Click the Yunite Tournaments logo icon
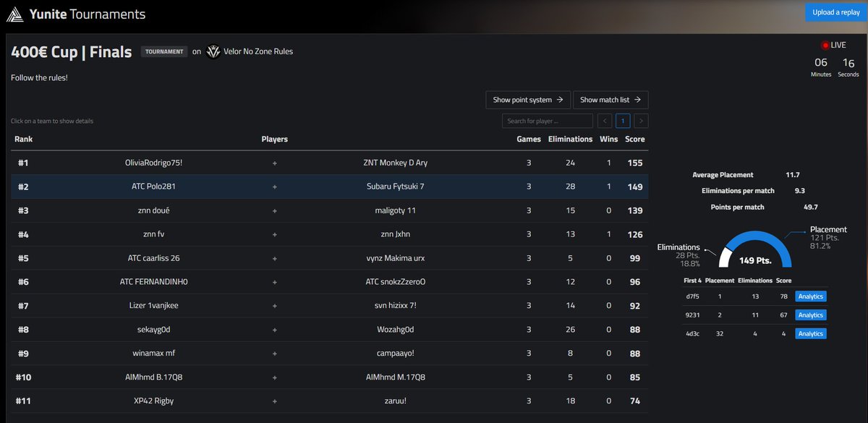The image size is (868, 423). tap(16, 14)
